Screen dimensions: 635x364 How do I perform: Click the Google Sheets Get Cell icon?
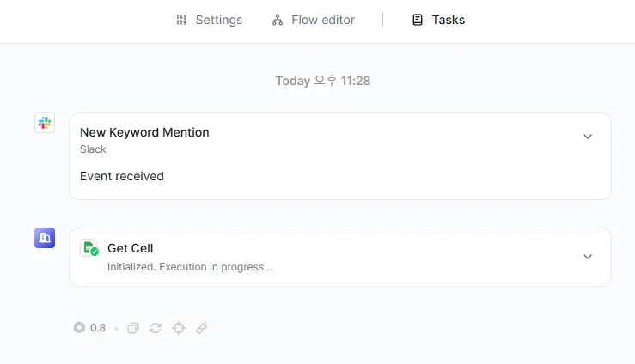(x=89, y=249)
